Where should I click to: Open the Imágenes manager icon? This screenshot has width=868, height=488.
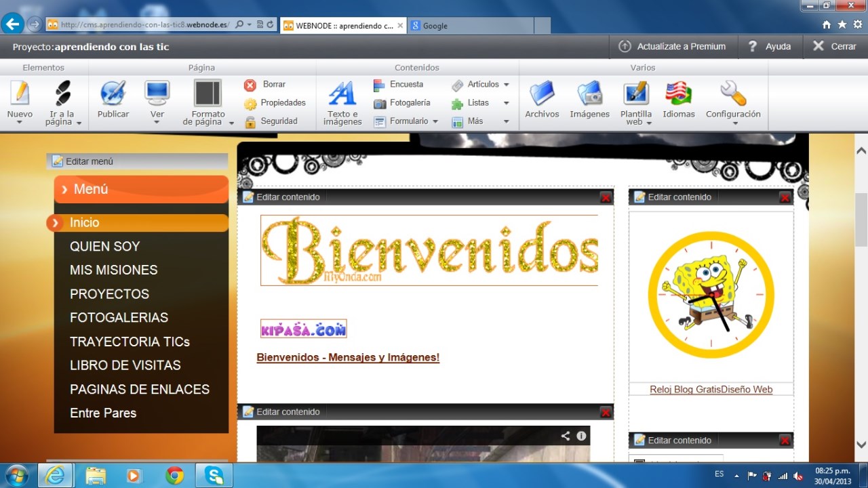click(590, 93)
